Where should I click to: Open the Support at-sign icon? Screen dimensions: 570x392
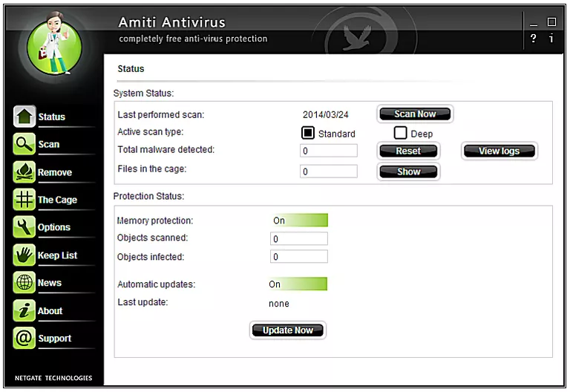[x=24, y=338]
